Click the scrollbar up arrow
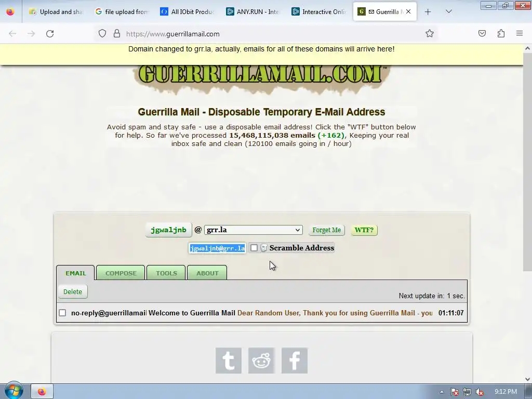The width and height of the screenshot is (532, 399). [527, 48]
